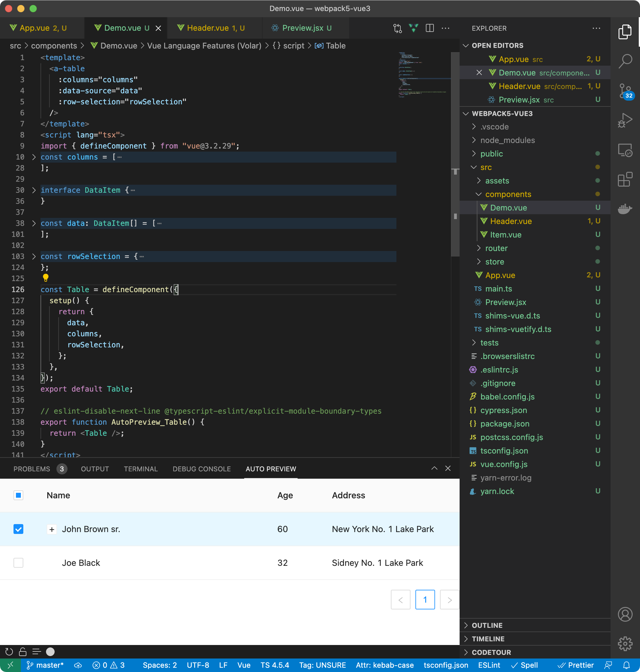Screen dimensions: 640x672
Task: Expand the folded const columns region
Action: click(x=34, y=157)
